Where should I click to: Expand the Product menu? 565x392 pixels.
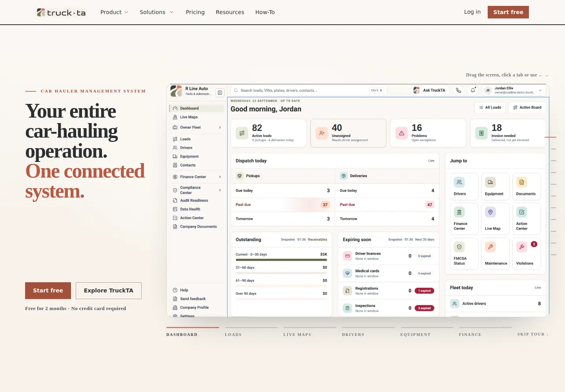[114, 12]
